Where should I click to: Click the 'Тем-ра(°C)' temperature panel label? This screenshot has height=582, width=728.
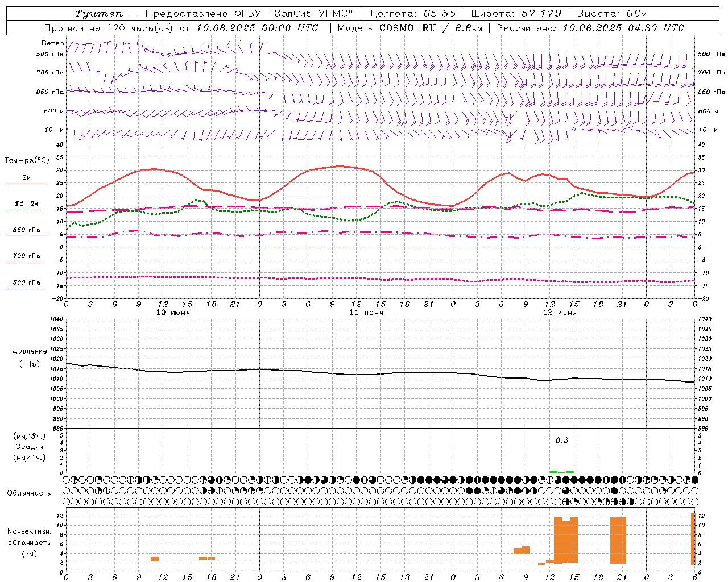coord(27,161)
